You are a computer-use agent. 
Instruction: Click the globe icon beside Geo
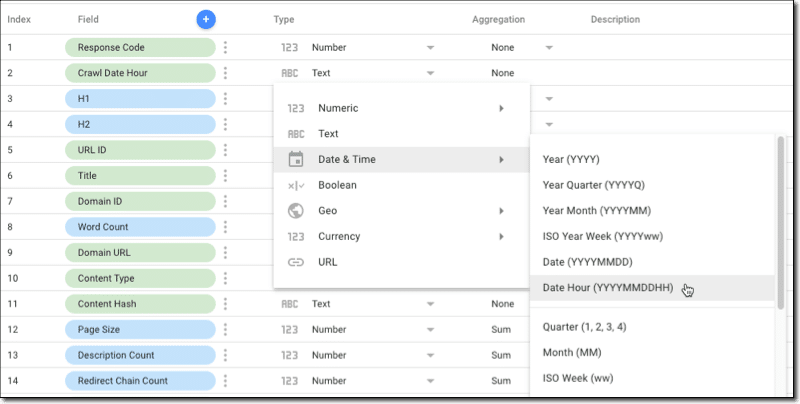pos(296,211)
